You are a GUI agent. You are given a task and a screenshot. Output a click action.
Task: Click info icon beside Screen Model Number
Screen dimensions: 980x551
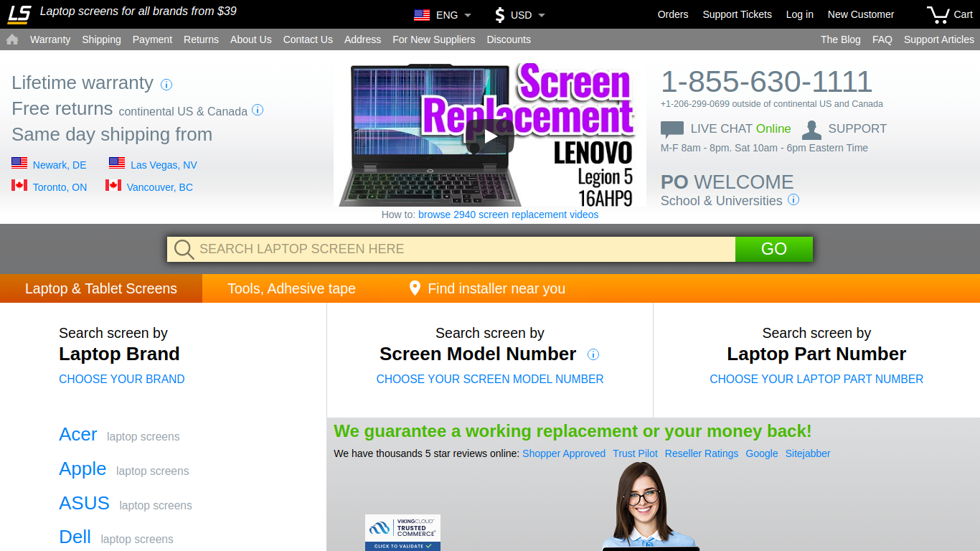[593, 354]
